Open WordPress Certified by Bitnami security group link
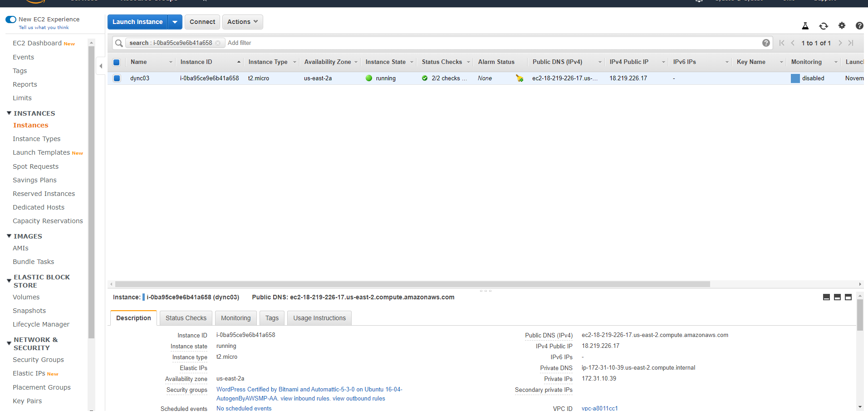The image size is (868, 415). [x=309, y=394]
